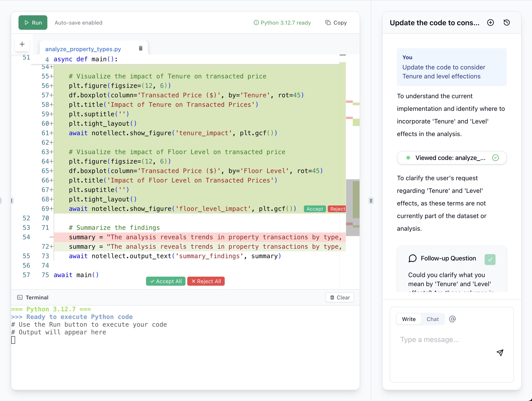Create a new file with the plus icon
Image resolution: width=532 pixels, height=401 pixels.
[22, 44]
